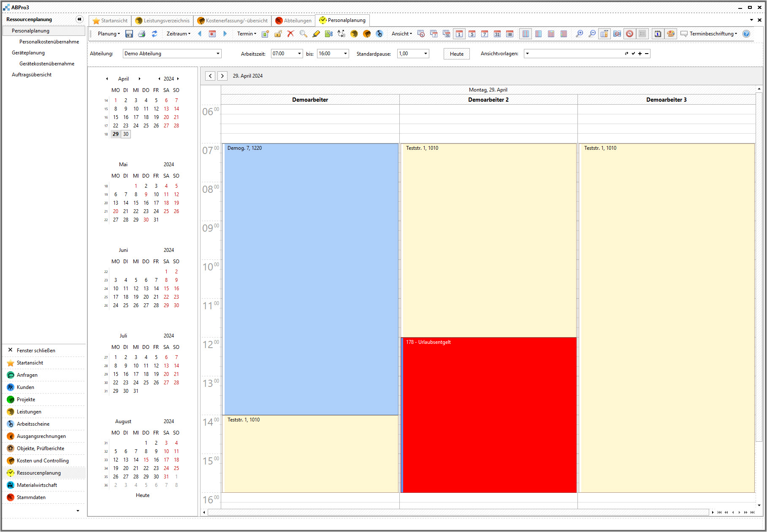Image resolution: width=767 pixels, height=532 pixels.
Task: Click the Heute button beside Standardpause
Action: tap(456, 54)
